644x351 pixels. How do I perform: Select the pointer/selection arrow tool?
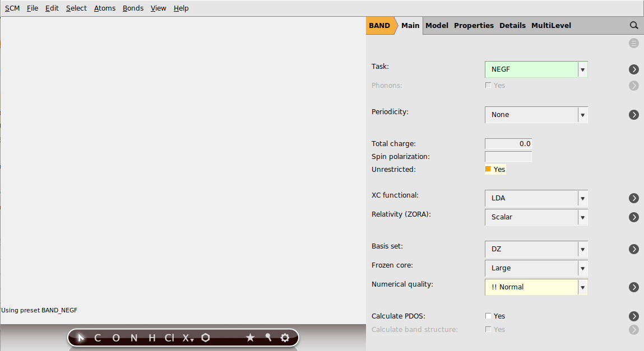[x=80, y=338]
